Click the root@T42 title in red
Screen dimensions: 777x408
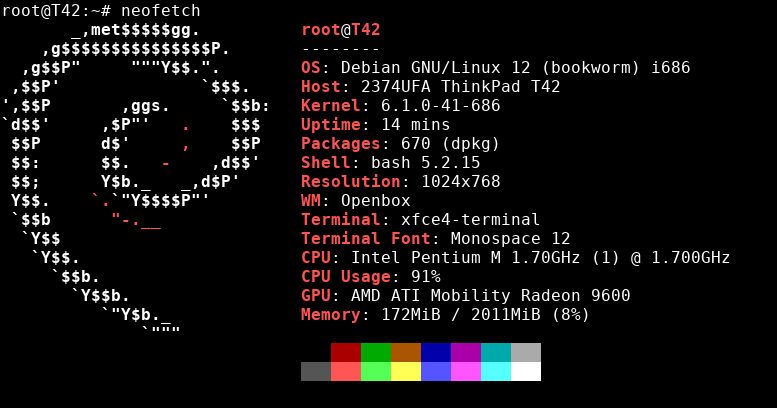point(341,30)
